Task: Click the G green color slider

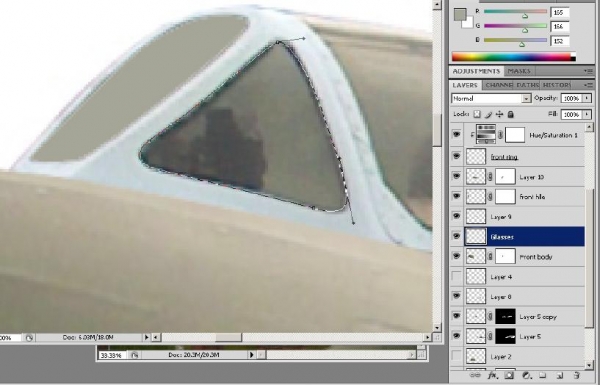Action: (x=515, y=26)
